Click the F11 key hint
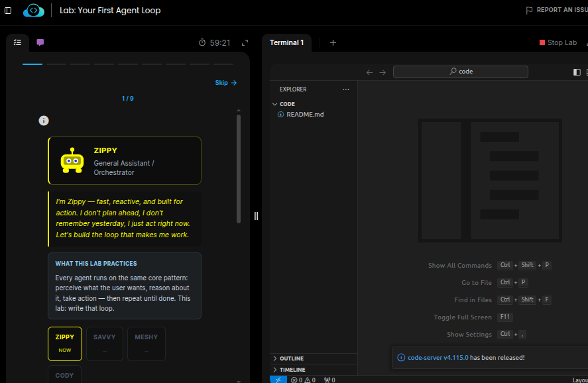588x383 pixels. coord(504,317)
